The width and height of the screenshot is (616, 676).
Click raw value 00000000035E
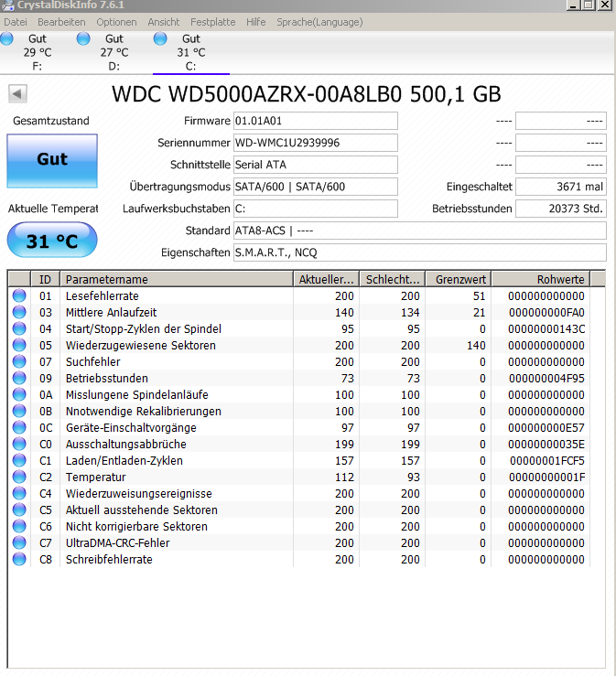point(546,445)
